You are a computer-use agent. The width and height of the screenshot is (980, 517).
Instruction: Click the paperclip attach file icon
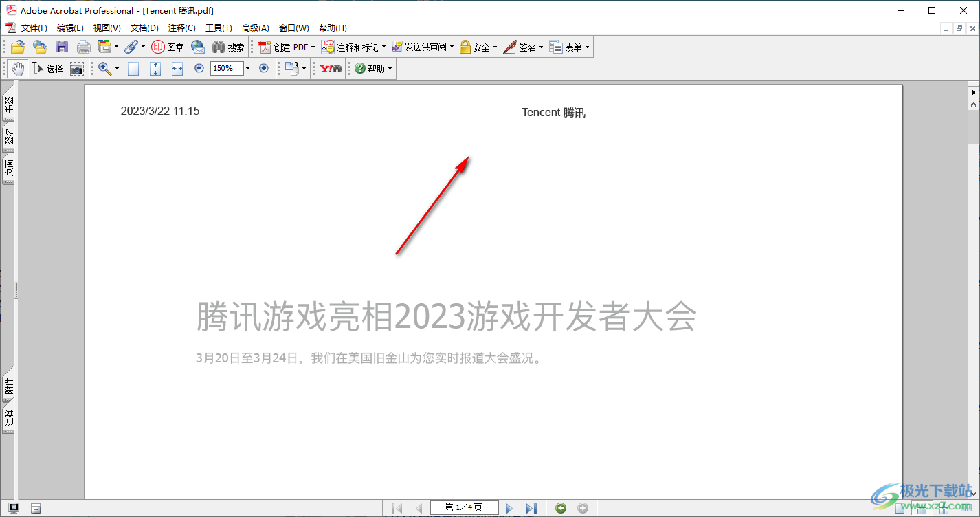coord(131,47)
